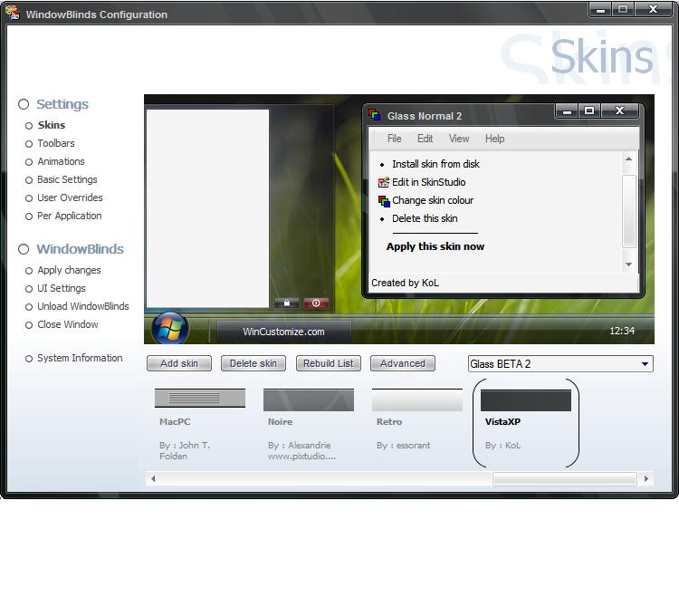Click the skin list horizontal scrollbar thumb
The image size is (679, 616).
(x=565, y=479)
